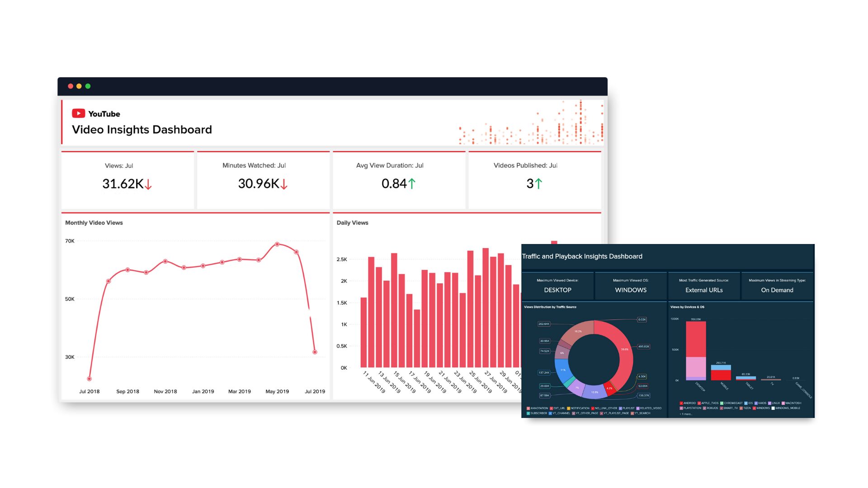This screenshot has height=488, width=868.
Task: Toggle the ANDROID checkbox in devices legend
Action: [x=681, y=403]
